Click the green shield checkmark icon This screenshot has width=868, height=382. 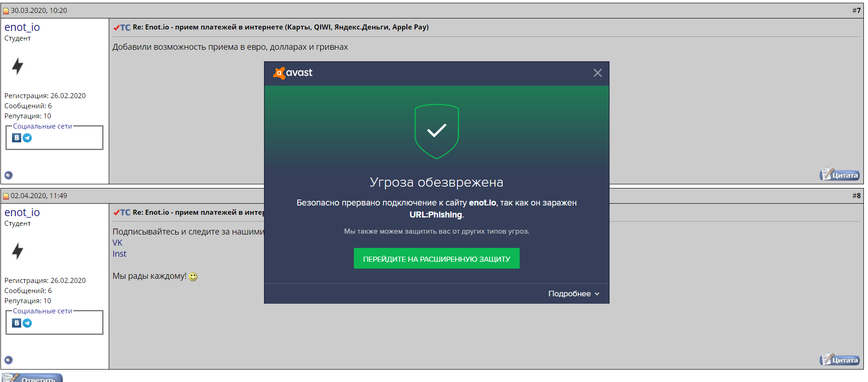[437, 131]
